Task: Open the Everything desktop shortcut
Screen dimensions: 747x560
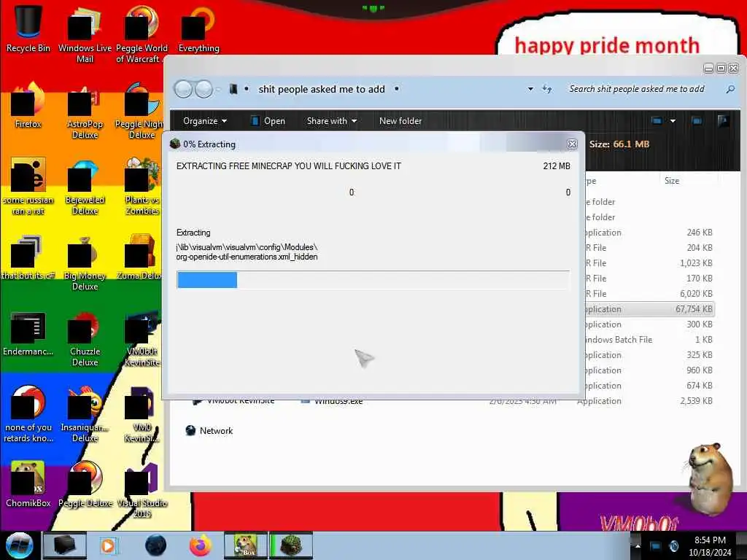Action: click(x=198, y=28)
